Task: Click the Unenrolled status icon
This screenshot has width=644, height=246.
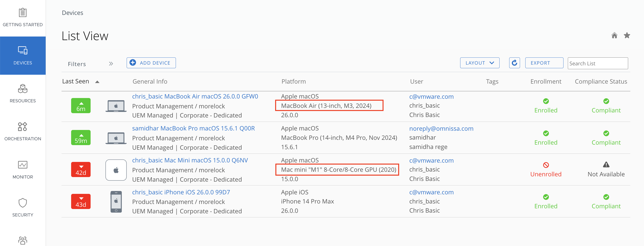Action: click(546, 165)
